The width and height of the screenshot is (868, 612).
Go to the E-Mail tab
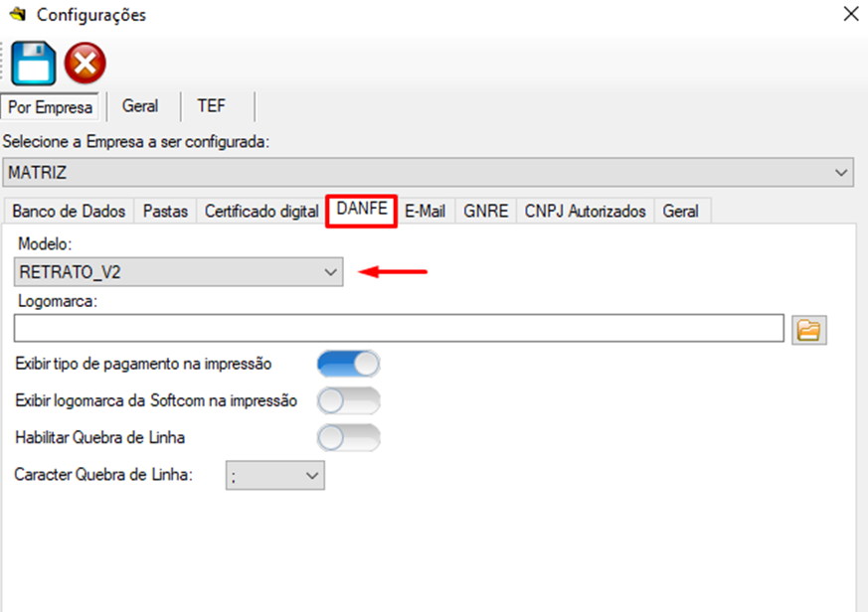[x=425, y=212]
